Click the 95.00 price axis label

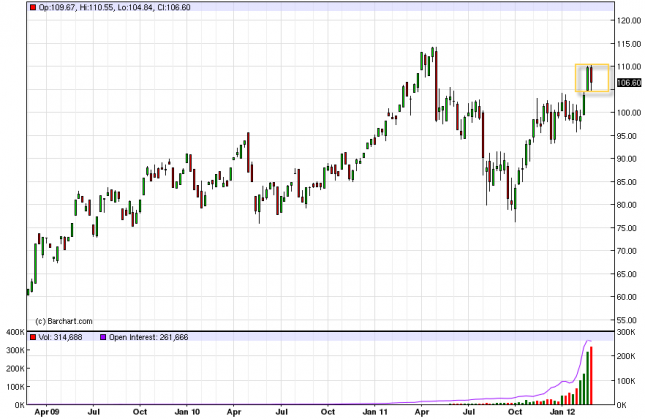(x=629, y=136)
